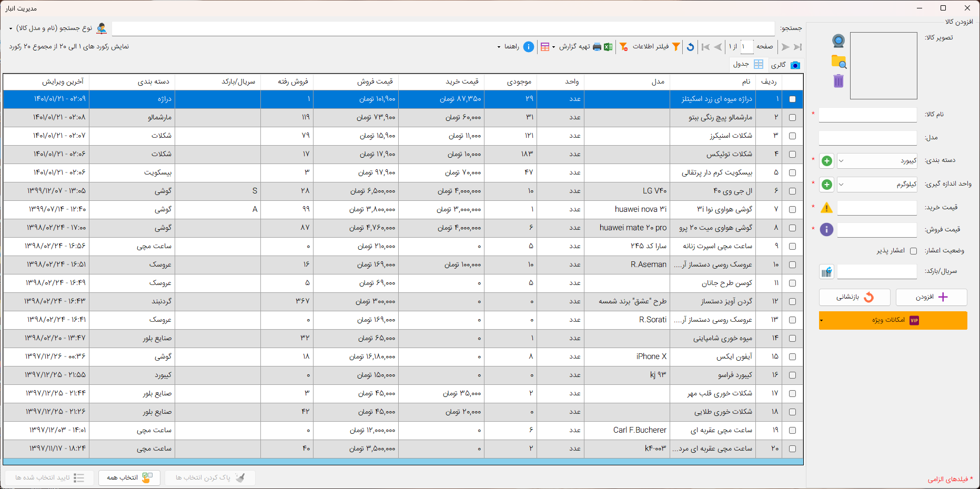This screenshot has width=980, height=489.
Task: Click the huawei nova 3i model cell
Action: 627,209
